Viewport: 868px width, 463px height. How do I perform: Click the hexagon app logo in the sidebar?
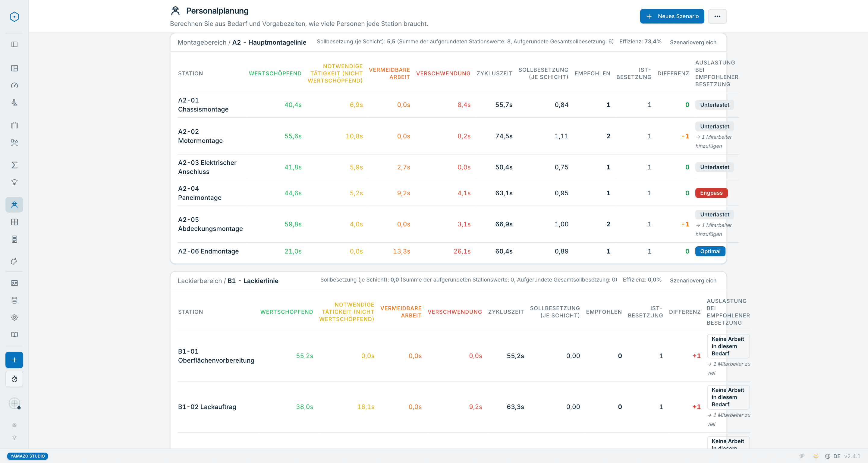[14, 17]
